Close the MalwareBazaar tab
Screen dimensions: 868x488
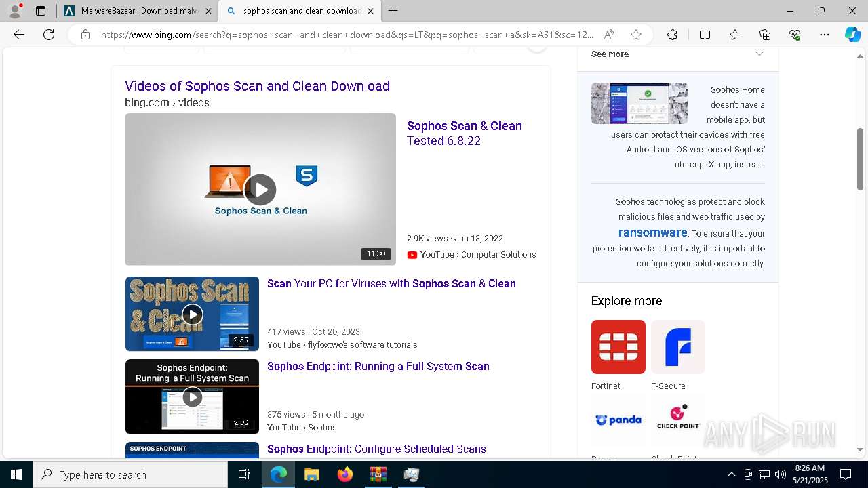click(x=208, y=11)
